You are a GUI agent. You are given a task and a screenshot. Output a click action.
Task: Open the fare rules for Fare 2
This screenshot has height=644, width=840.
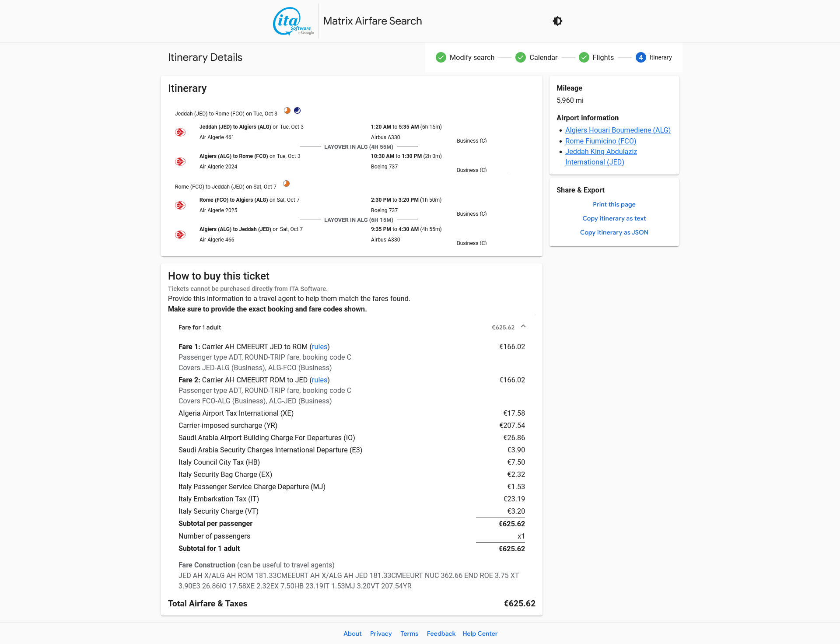tap(319, 380)
